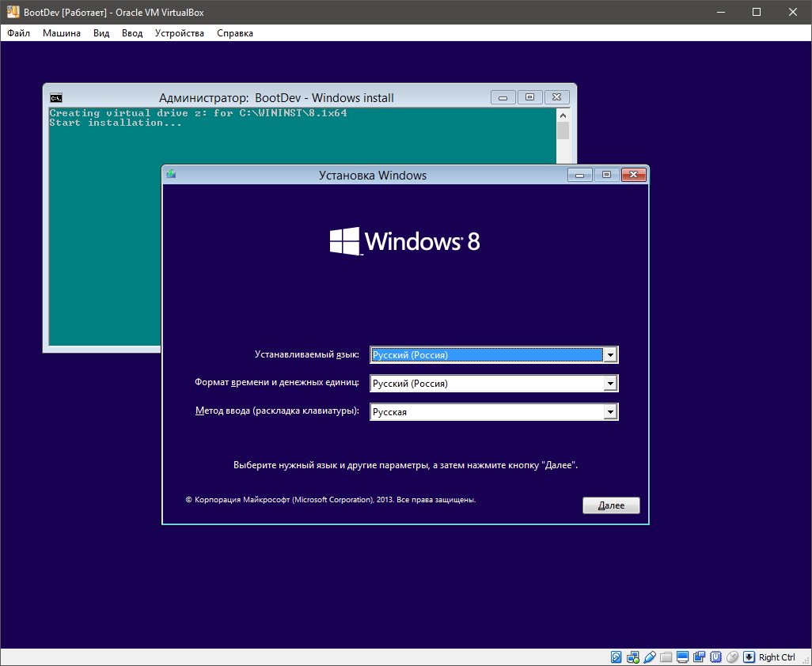
Task: Click the keyboard capture arrow icon
Action: 749,657
